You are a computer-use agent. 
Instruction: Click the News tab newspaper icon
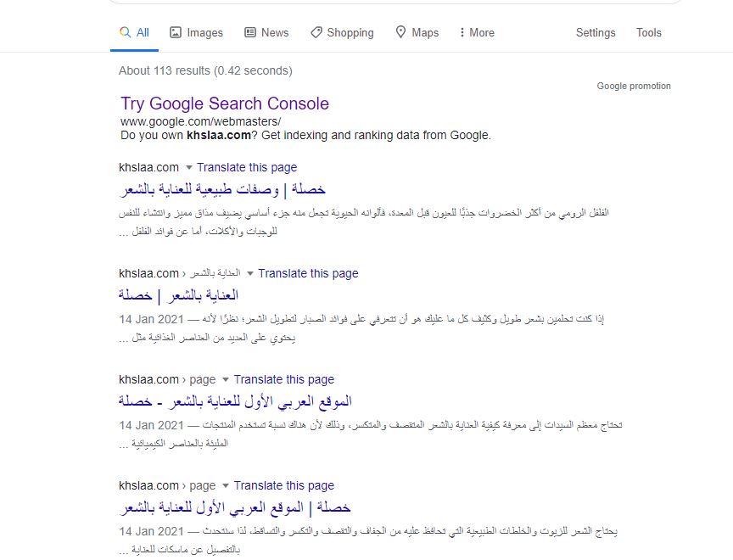tap(250, 32)
